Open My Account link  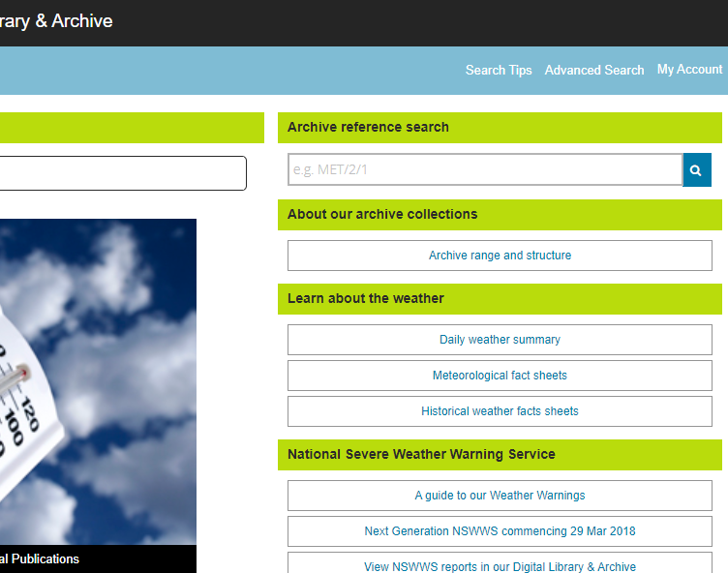[689, 70]
